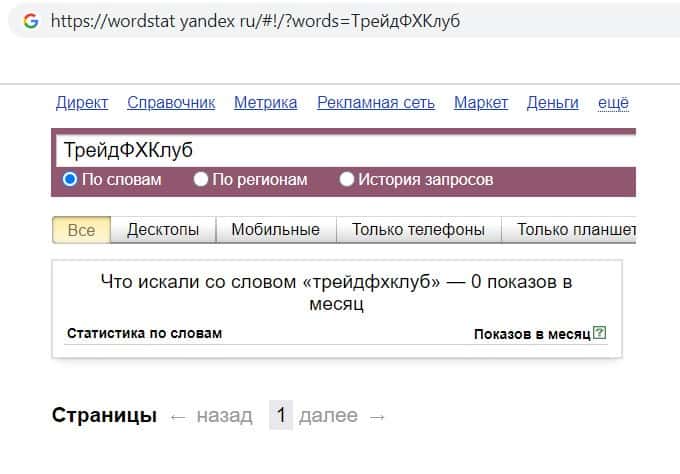Click the search field containing "ТрейдФХКлуб"
This screenshot has height=474, width=680.
tap(340, 150)
